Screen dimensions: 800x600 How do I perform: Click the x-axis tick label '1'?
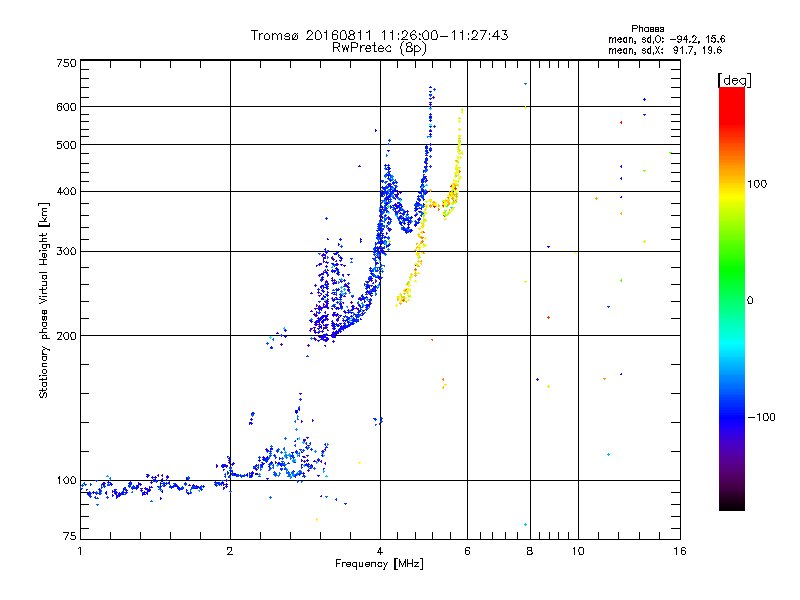point(80,551)
